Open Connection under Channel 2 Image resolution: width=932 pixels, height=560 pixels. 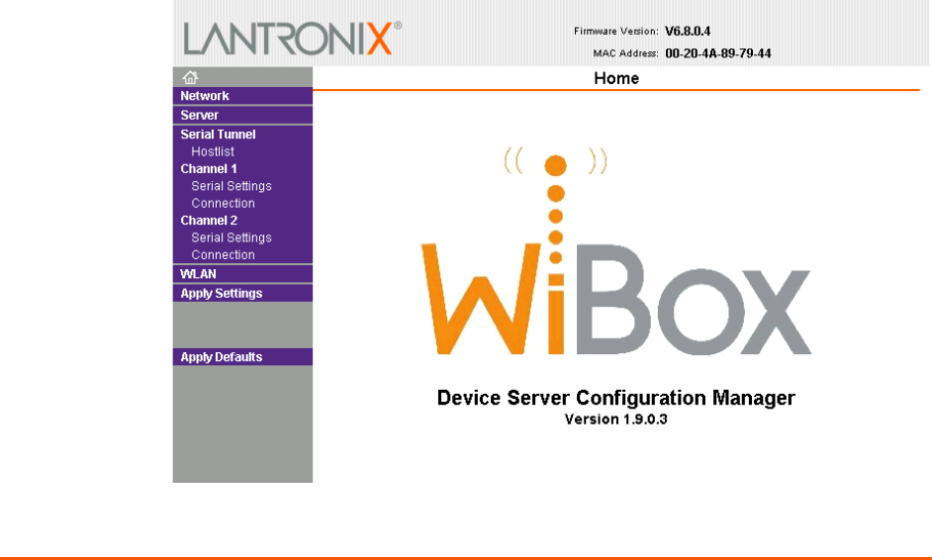click(x=223, y=255)
